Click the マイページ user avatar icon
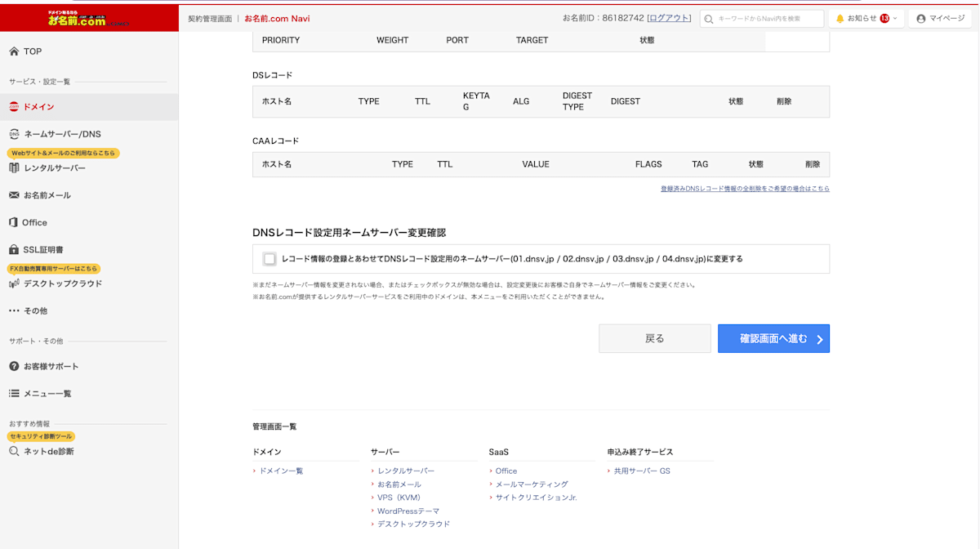This screenshot has height=549, width=980. click(921, 18)
